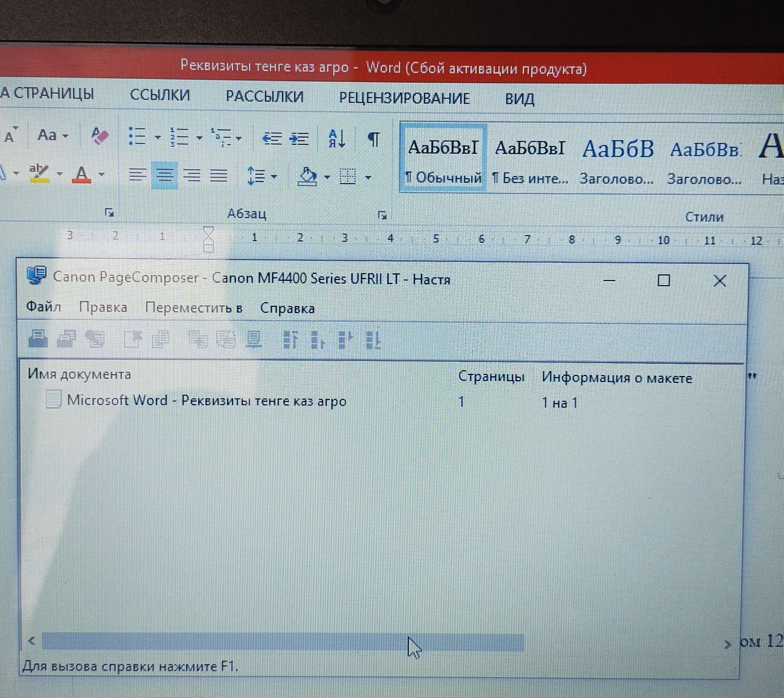Expand the font color dropdown arrow
Screen dimensions: 784x698
101,175
